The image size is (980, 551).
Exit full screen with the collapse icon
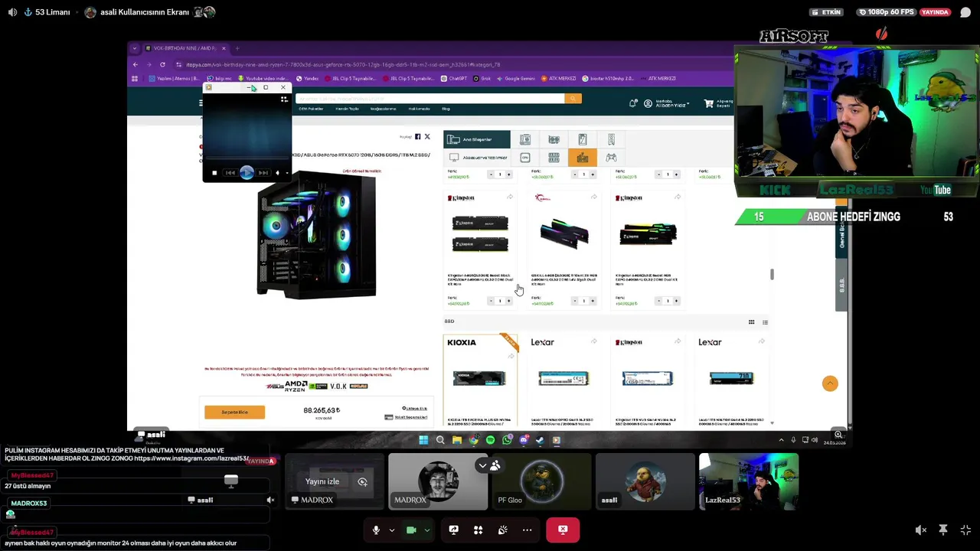coord(965,530)
